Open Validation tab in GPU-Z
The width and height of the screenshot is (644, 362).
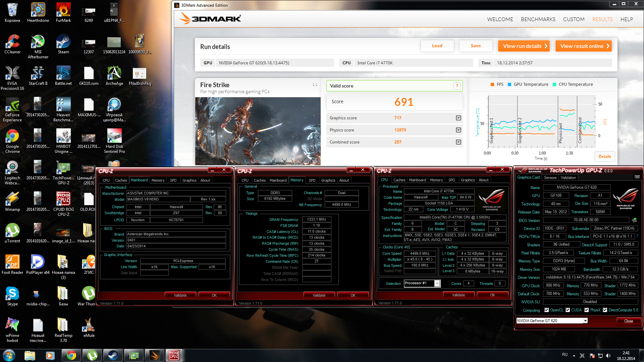tap(568, 178)
